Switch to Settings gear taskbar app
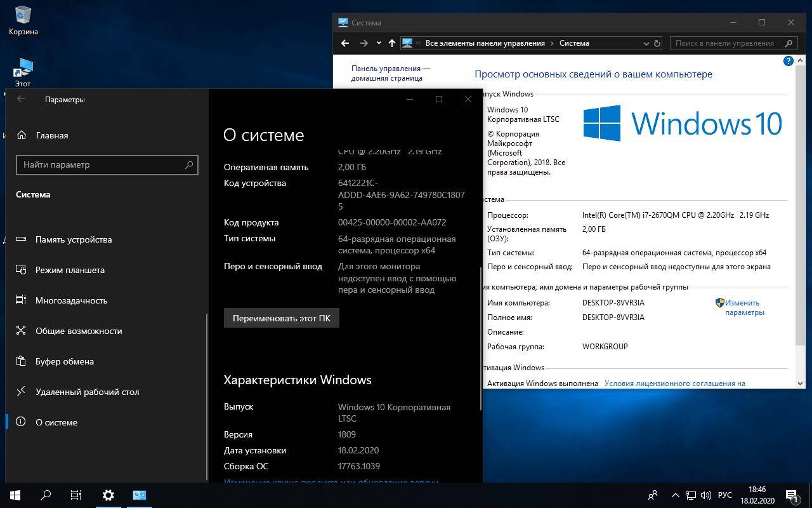This screenshot has width=812, height=508. click(x=108, y=495)
